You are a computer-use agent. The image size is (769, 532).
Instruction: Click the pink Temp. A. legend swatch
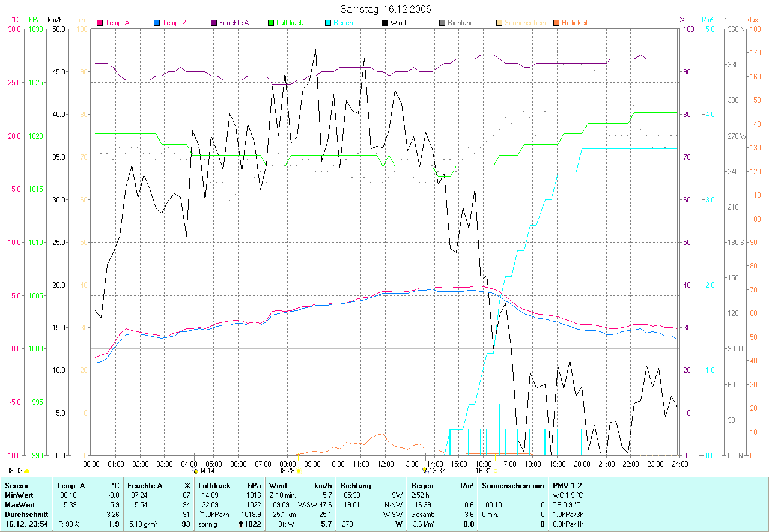click(100, 23)
